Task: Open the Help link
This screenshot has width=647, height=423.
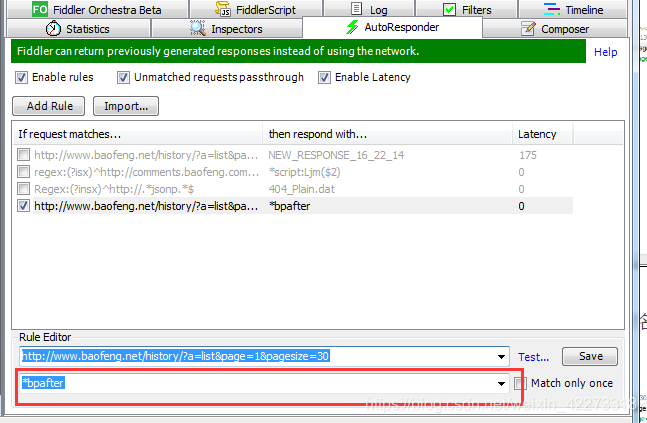Action: [x=605, y=52]
